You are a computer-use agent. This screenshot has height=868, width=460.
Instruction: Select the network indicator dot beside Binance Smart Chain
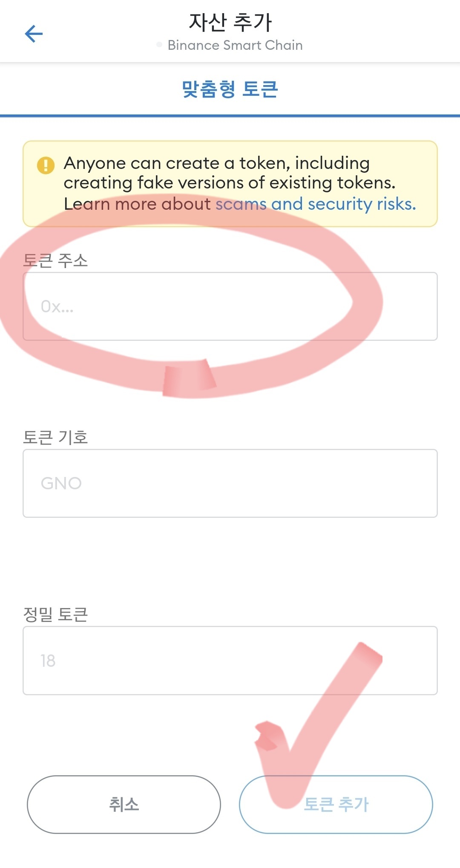point(159,45)
